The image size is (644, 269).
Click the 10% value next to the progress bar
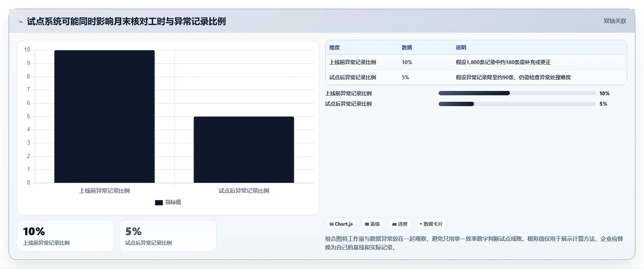click(605, 93)
